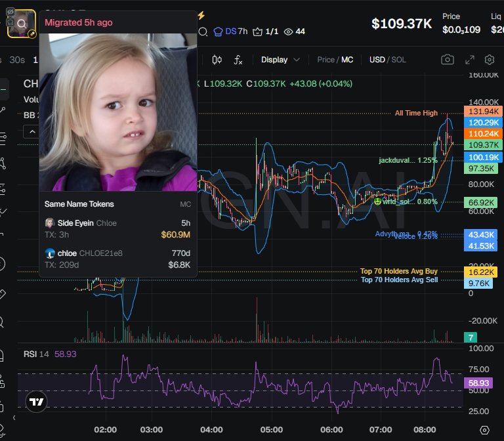
Task: Switch currency to SOL
Action: (398, 60)
